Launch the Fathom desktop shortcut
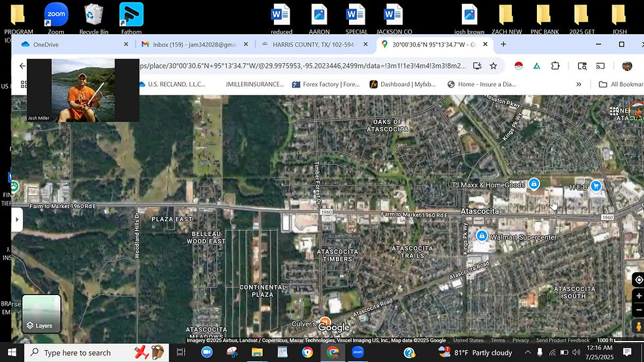This screenshot has width=644, height=362. [x=131, y=18]
